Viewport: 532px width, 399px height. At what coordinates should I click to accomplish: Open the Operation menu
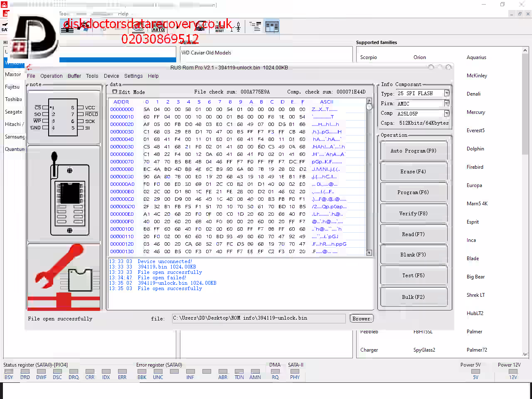52,76
